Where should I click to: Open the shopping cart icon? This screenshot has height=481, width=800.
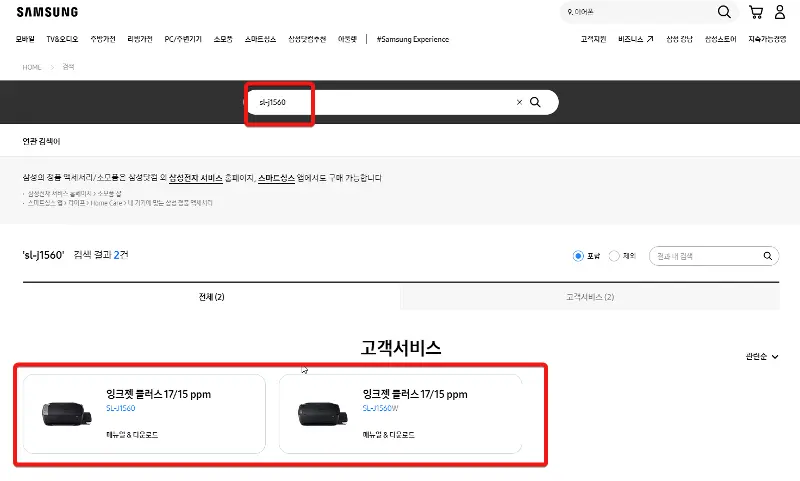756,12
